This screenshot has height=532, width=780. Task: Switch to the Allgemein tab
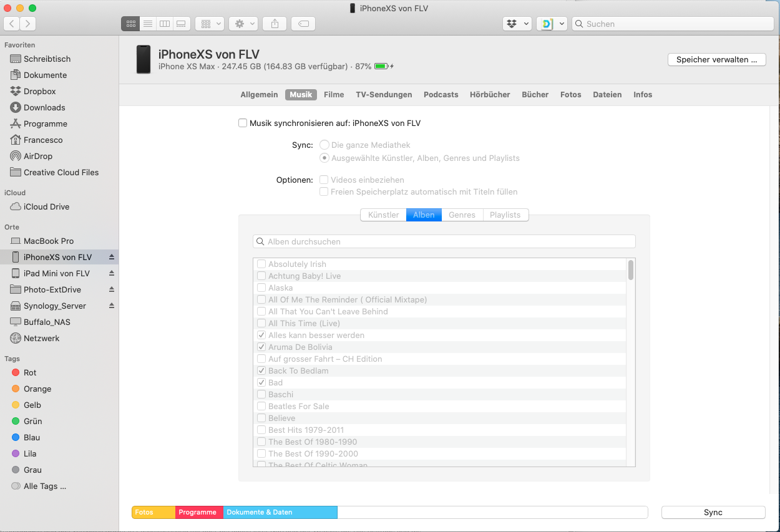point(259,95)
